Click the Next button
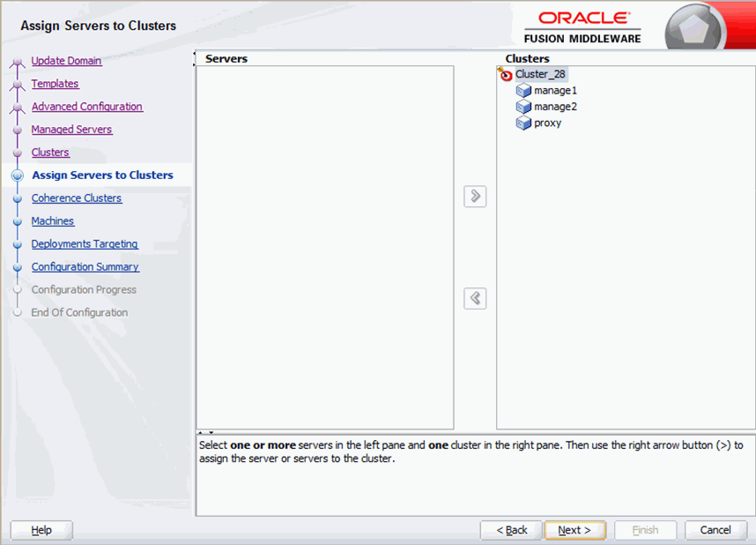 point(574,530)
